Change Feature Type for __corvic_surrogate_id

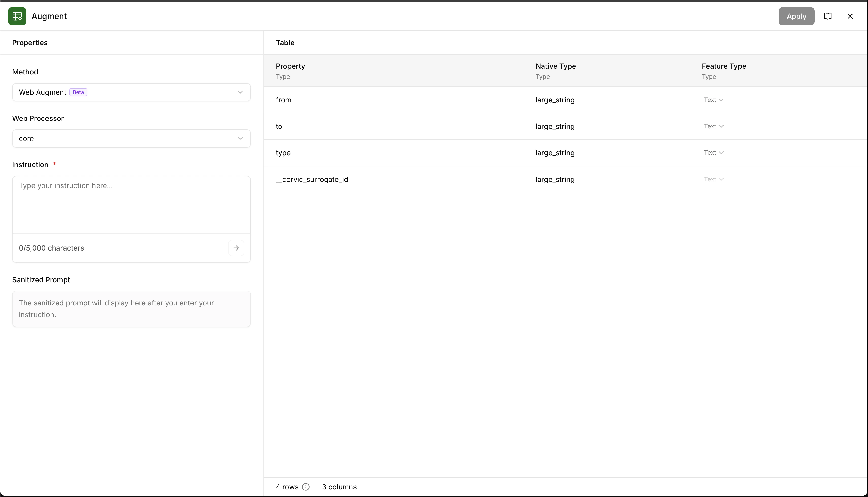pyautogui.click(x=714, y=179)
